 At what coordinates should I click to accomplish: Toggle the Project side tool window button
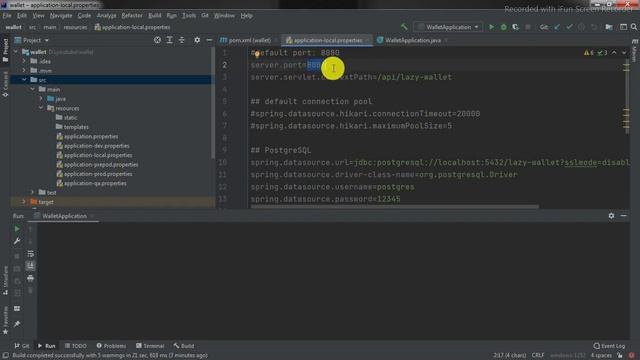point(5,51)
